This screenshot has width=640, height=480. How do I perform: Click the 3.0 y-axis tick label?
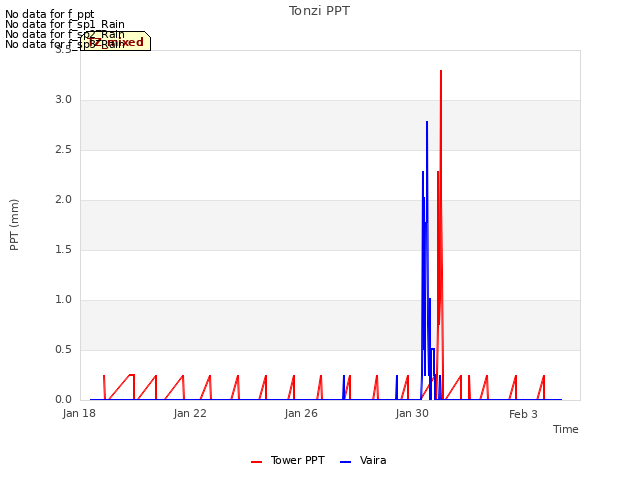63,100
